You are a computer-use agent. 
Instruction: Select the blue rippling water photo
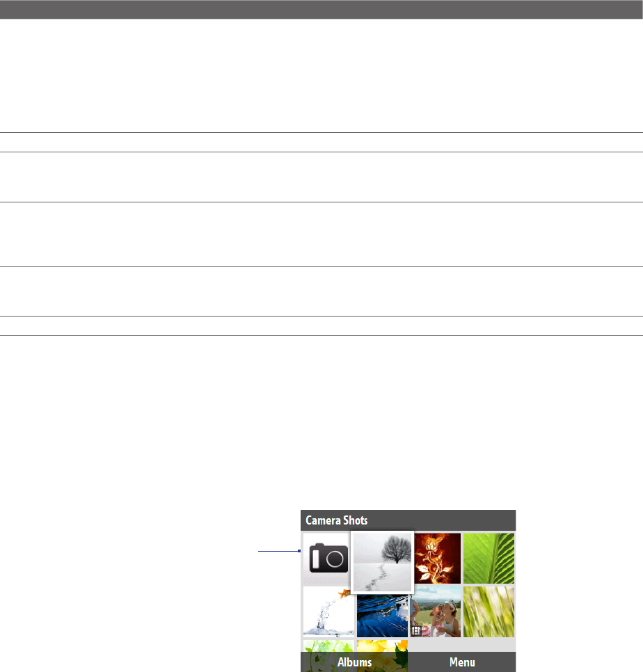click(x=382, y=615)
